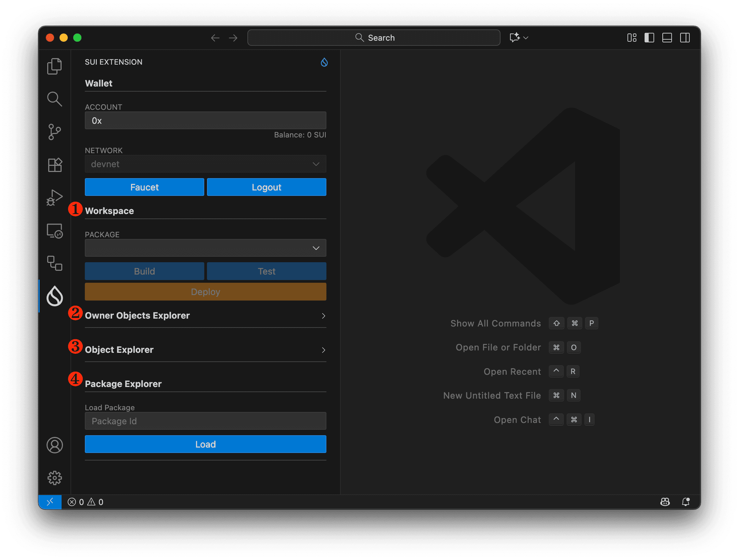739x560 pixels.
Task: Click the Faucet button
Action: pos(144,187)
